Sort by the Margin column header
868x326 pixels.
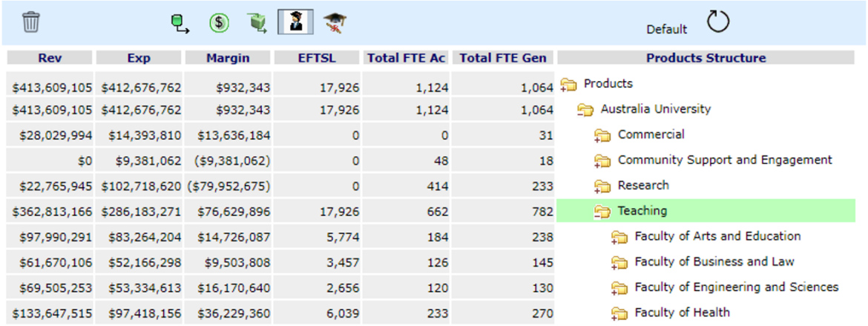228,58
